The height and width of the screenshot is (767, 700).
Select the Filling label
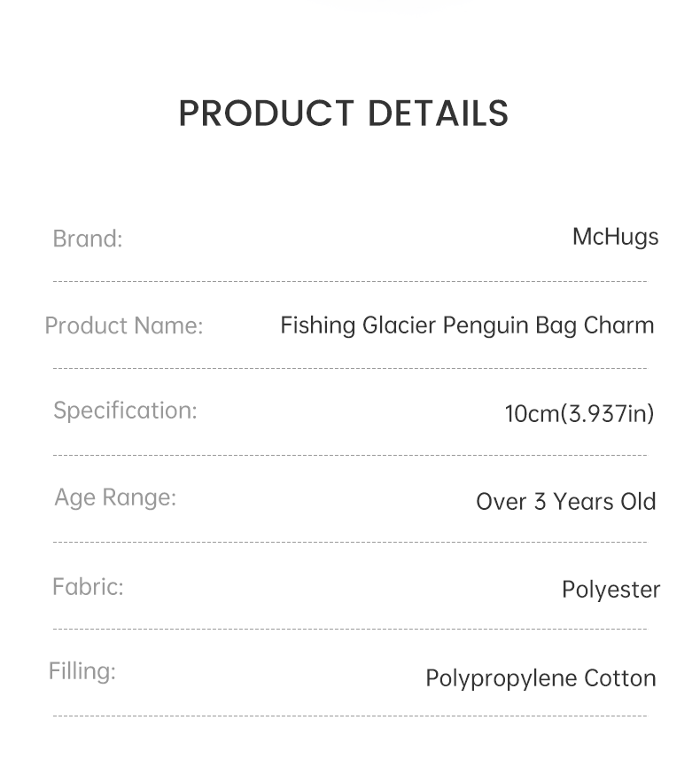click(x=82, y=671)
